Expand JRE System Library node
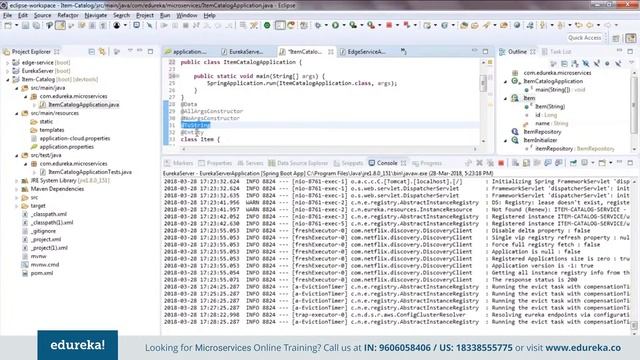Viewport: 640px width, 360px height. [16, 181]
